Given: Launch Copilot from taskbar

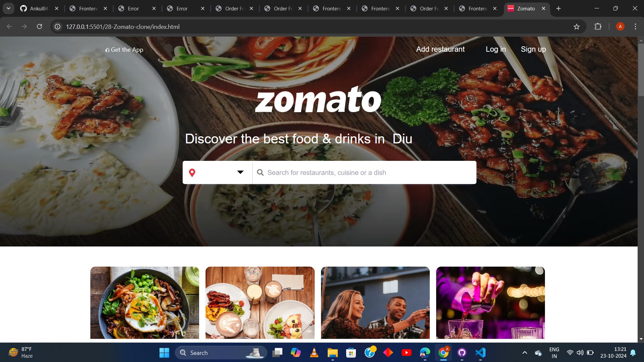Looking at the screenshot, I should pos(295,353).
